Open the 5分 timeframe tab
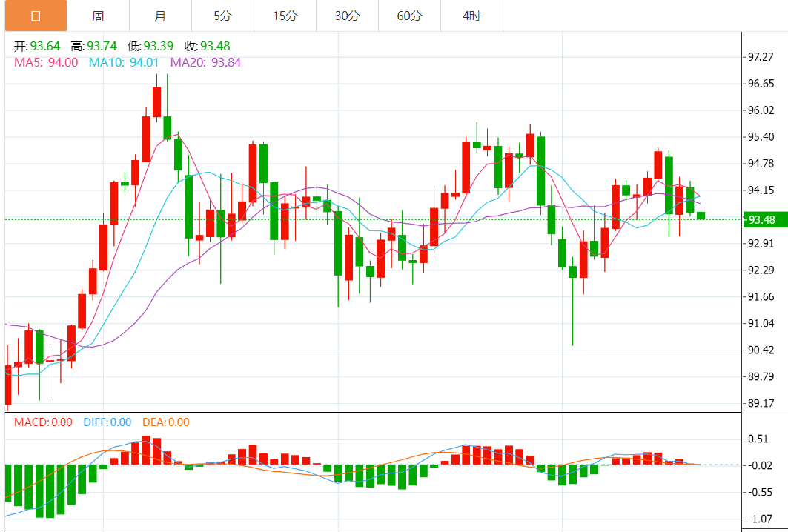The width and height of the screenshot is (788, 532). click(x=222, y=16)
